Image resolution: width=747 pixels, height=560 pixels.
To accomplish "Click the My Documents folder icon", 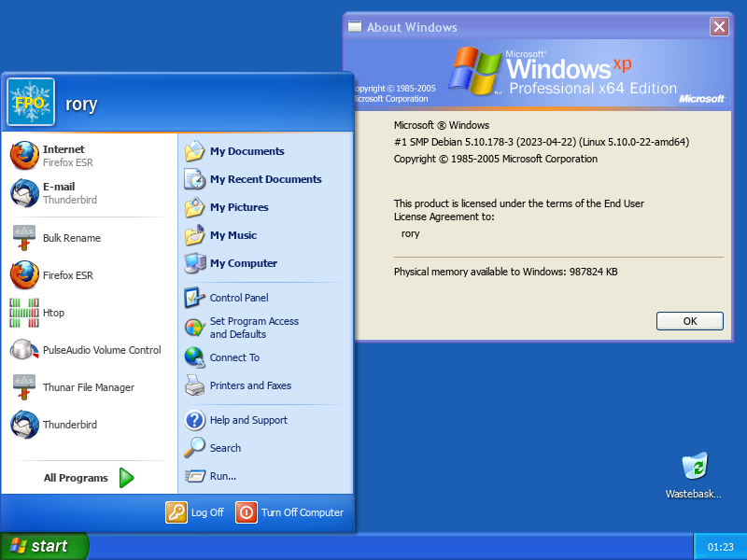I will (195, 151).
